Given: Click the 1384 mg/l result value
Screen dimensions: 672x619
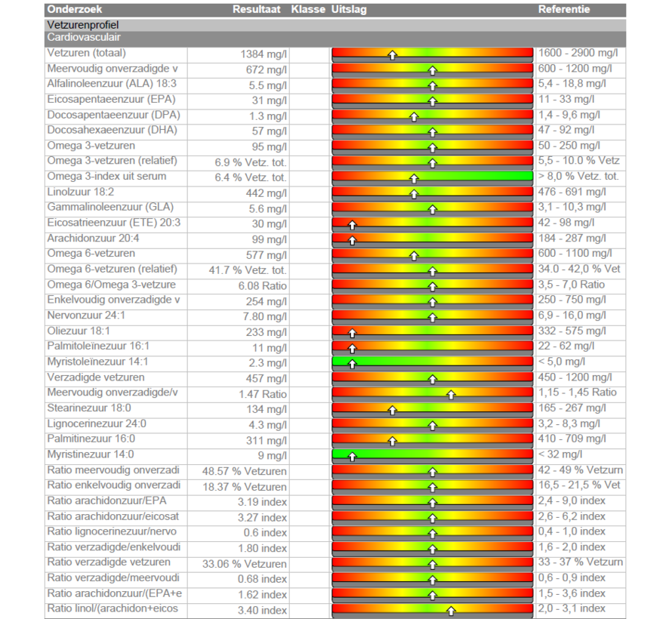Looking at the screenshot, I should pos(264,54).
